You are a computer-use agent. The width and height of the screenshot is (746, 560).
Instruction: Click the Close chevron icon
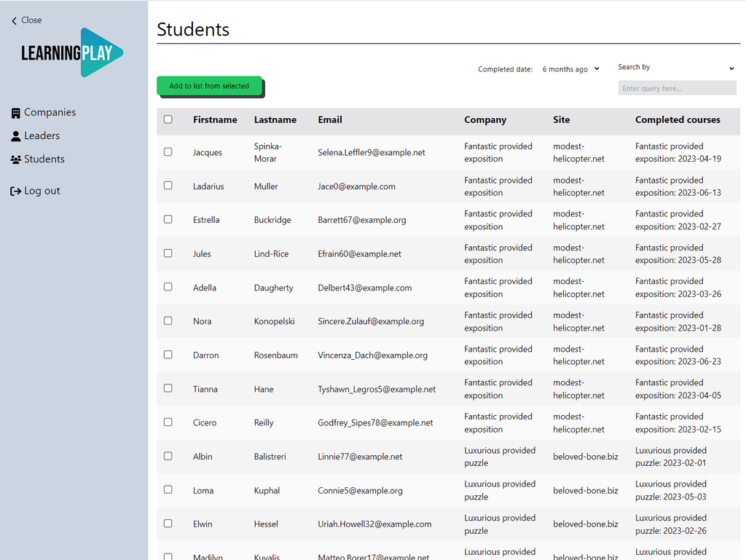15,21
